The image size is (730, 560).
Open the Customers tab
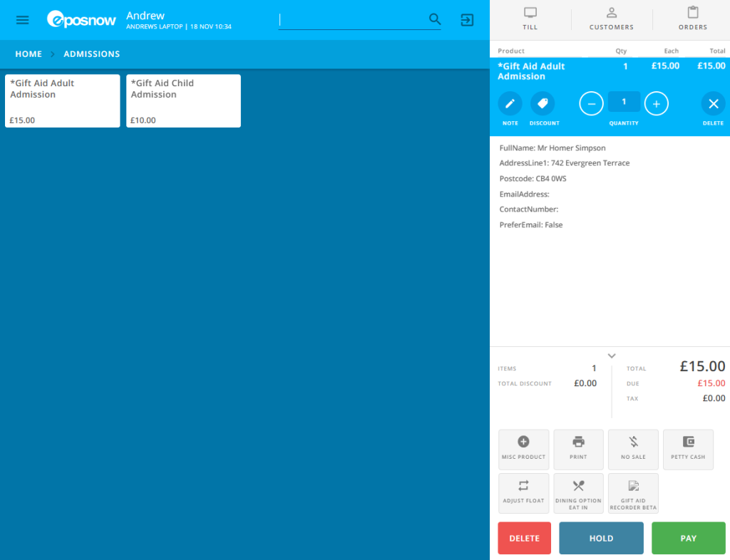[611, 19]
